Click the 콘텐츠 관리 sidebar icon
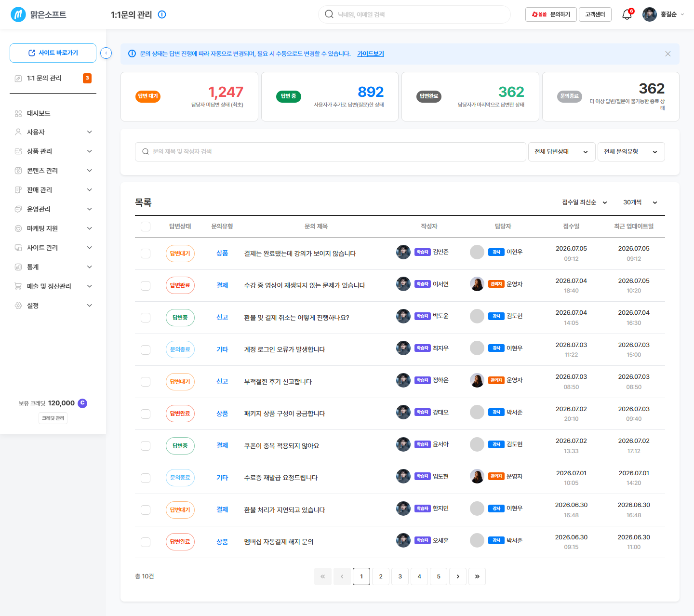Viewport: 694px width, 616px height. tap(18, 171)
